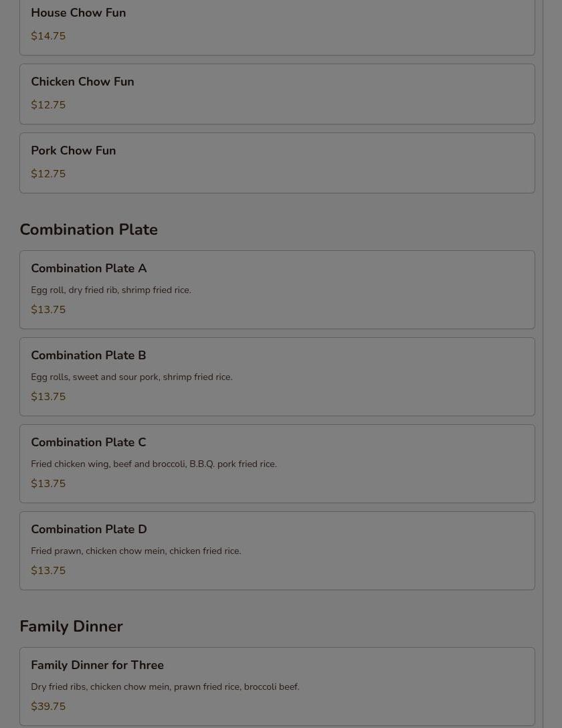Viewport: 562px width, 728px height.
Task: Open the Family Dinner for Three title
Action: [98, 665]
